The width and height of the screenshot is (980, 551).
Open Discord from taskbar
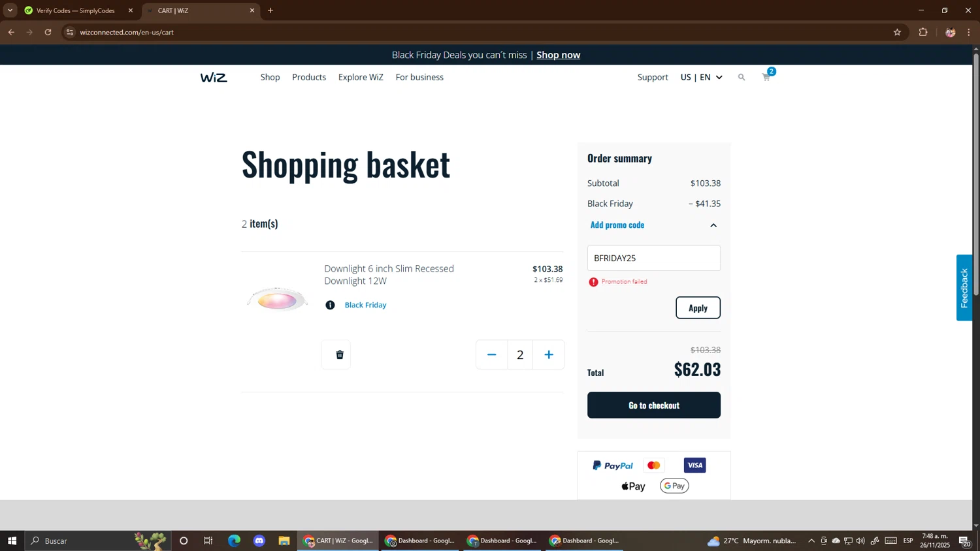click(259, 541)
